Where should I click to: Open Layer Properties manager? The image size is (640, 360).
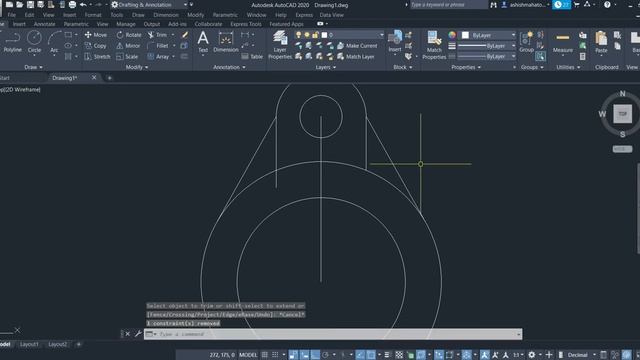(x=280, y=45)
